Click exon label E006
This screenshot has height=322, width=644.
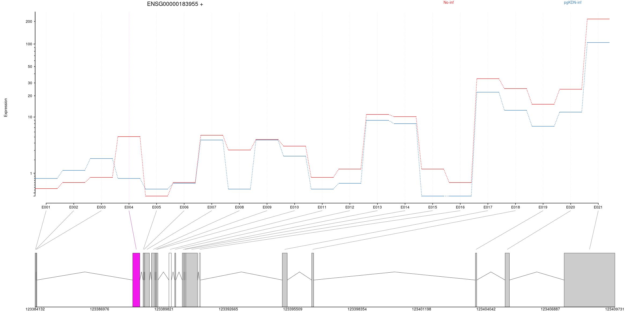click(184, 207)
